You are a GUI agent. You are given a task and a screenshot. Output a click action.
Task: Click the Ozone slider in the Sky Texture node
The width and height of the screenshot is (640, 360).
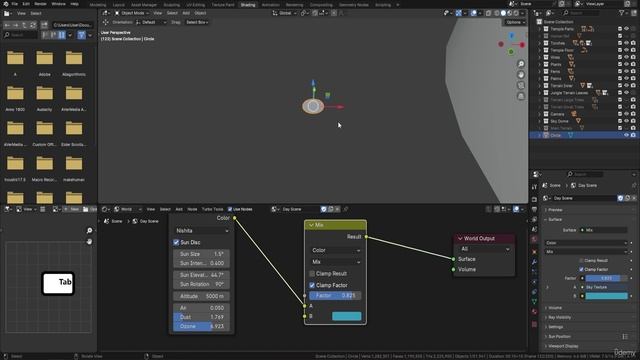tap(202, 327)
